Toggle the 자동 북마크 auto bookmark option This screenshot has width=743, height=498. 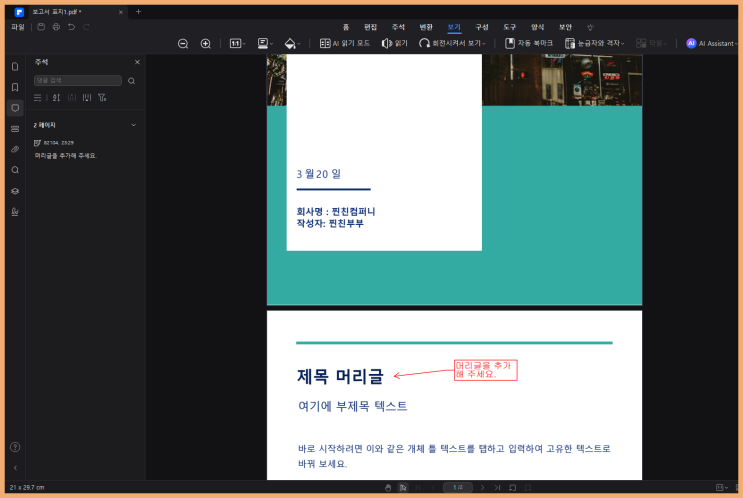coord(529,44)
